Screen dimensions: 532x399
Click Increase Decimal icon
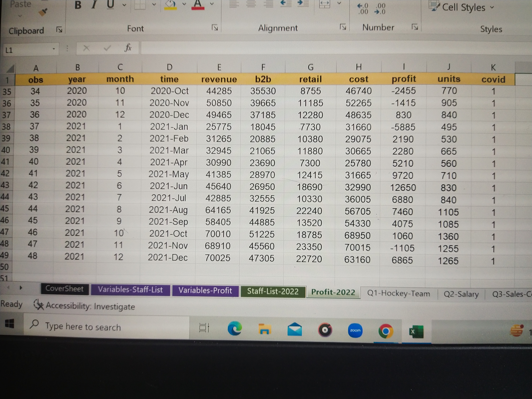(x=363, y=9)
